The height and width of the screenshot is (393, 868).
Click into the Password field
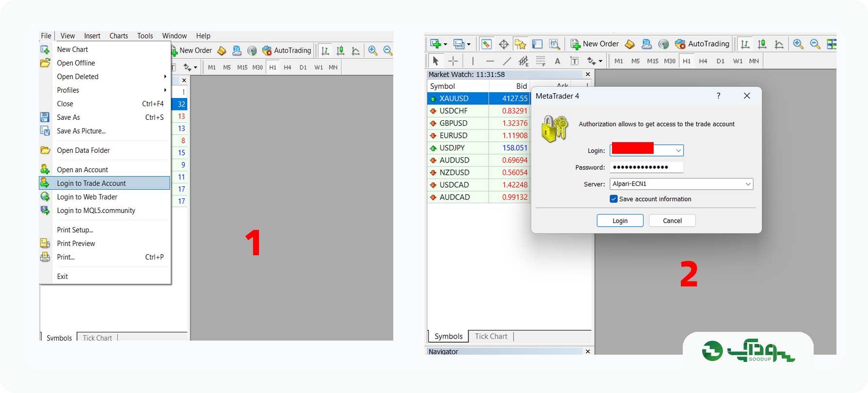pos(646,167)
